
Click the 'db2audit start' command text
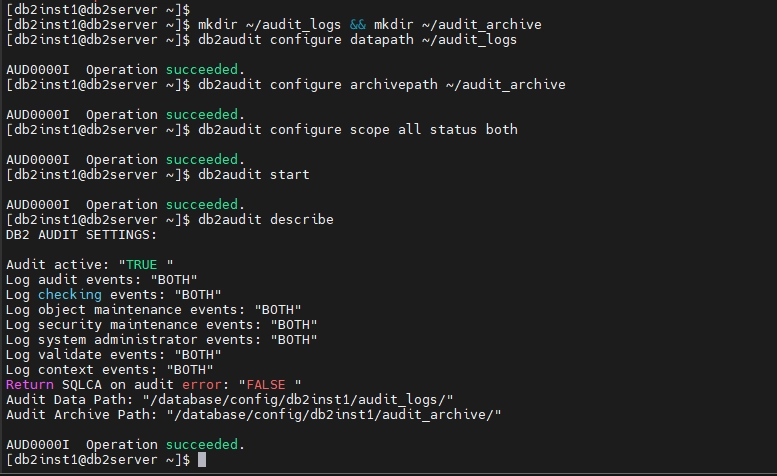click(x=254, y=175)
